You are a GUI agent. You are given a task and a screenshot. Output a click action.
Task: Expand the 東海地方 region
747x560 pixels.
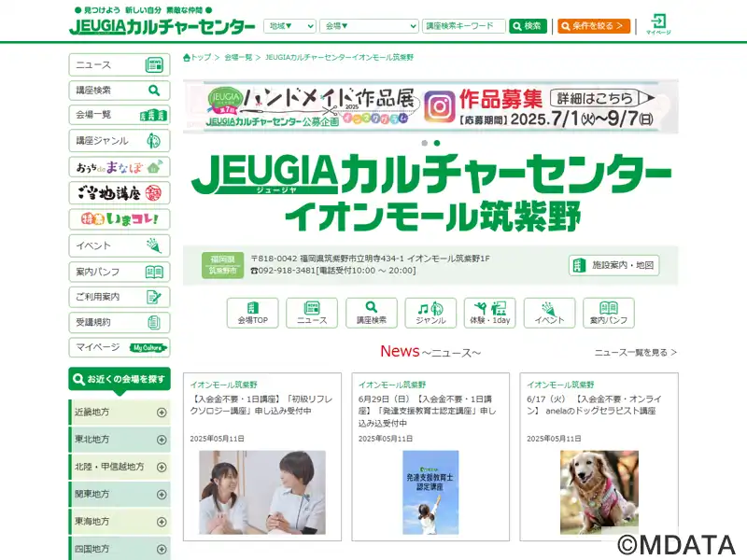[120, 522]
